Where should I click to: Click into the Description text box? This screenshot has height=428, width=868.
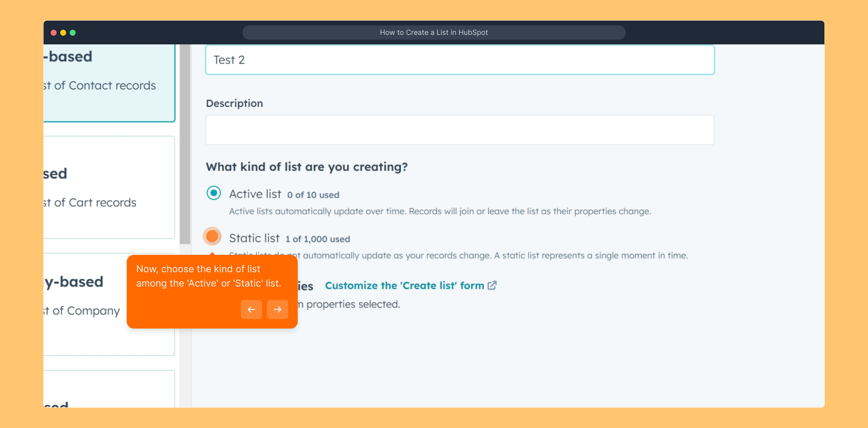[459, 130]
